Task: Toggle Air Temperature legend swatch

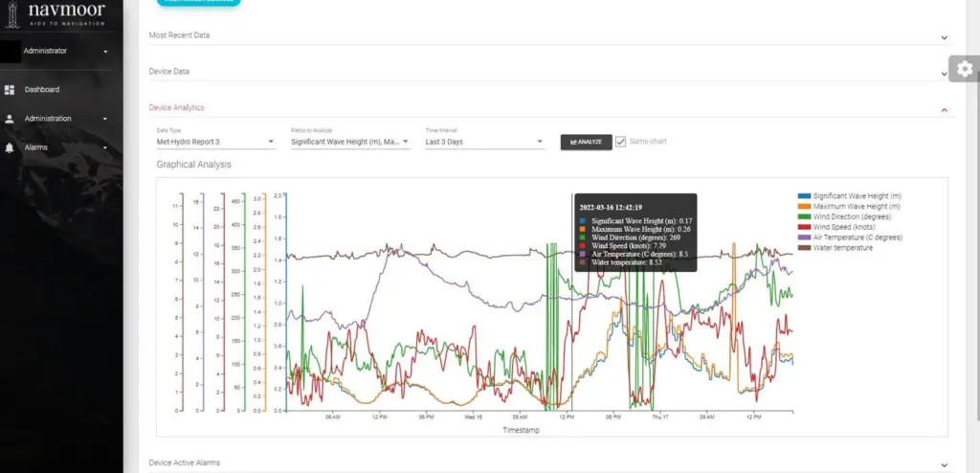Action: 804,237
